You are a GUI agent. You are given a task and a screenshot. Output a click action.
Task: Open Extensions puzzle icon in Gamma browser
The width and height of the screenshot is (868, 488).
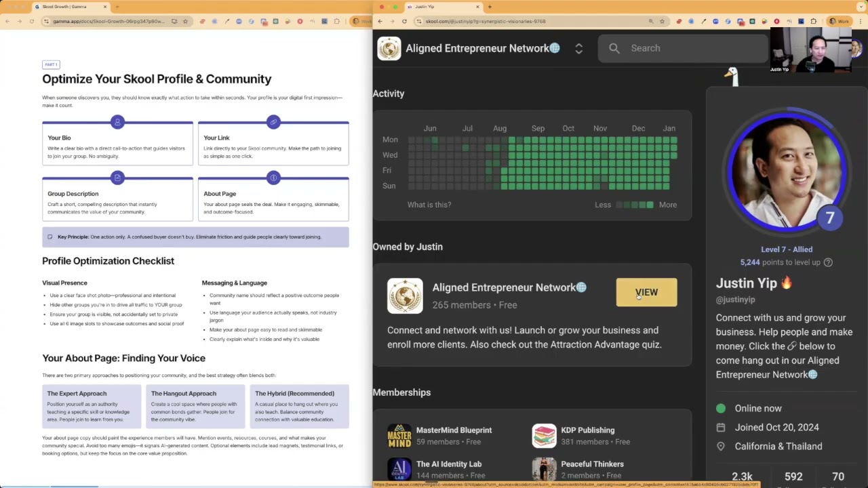[x=336, y=21]
